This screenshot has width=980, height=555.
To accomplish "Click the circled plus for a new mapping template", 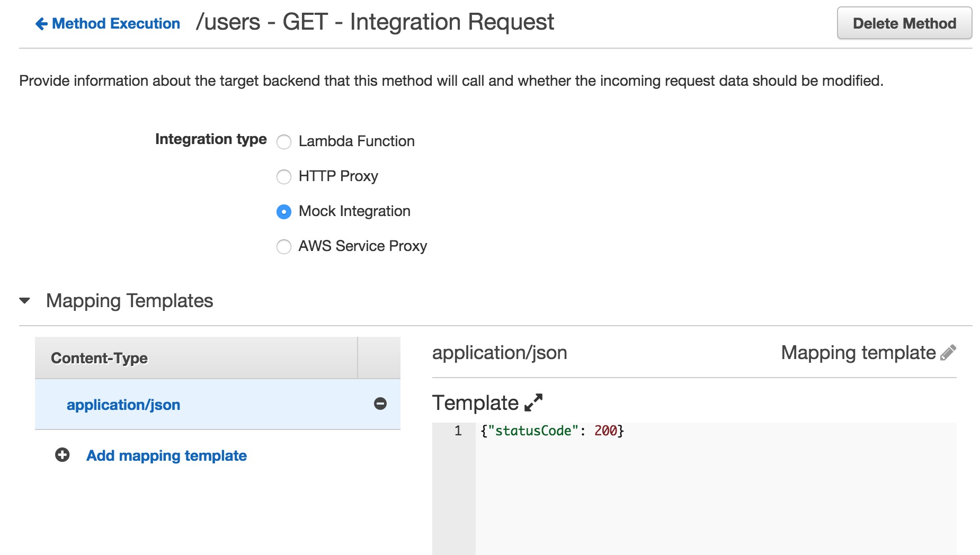I will [62, 454].
